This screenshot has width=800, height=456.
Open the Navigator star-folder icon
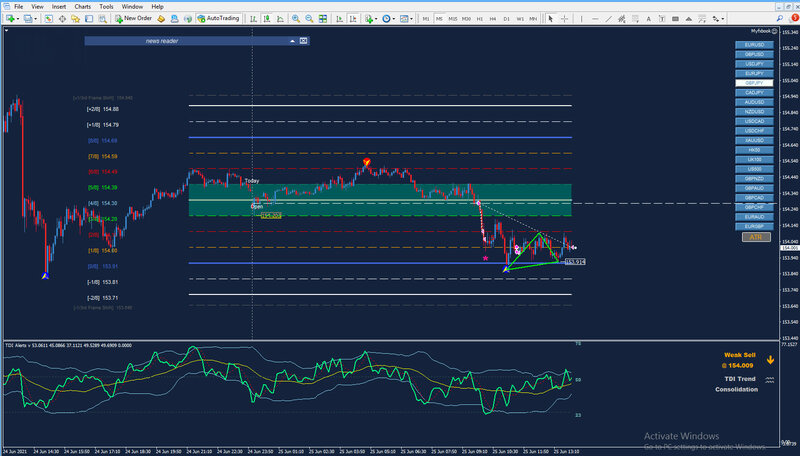click(x=76, y=19)
